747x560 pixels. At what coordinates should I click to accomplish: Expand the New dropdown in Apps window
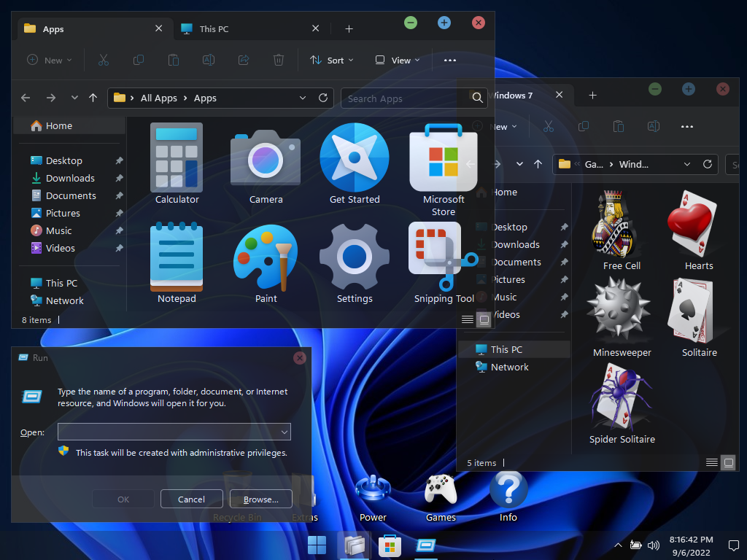click(49, 60)
